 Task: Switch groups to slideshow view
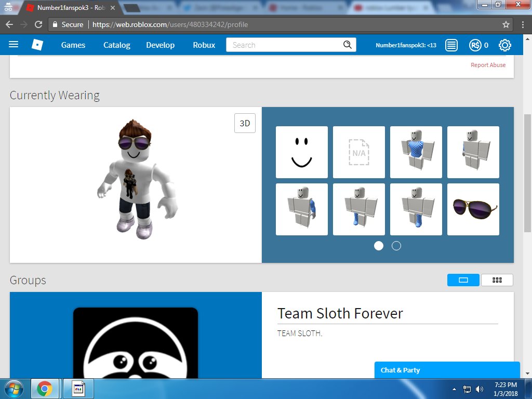pyautogui.click(x=463, y=280)
